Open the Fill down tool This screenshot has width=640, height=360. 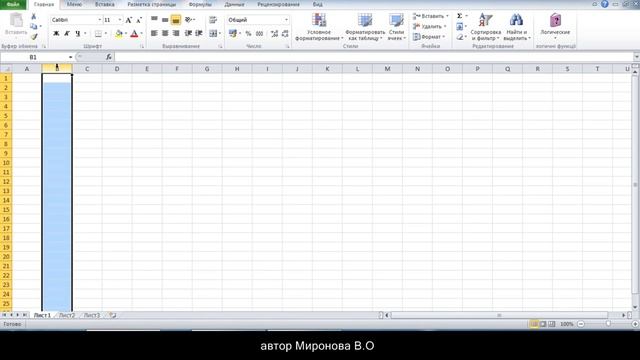tap(460, 27)
